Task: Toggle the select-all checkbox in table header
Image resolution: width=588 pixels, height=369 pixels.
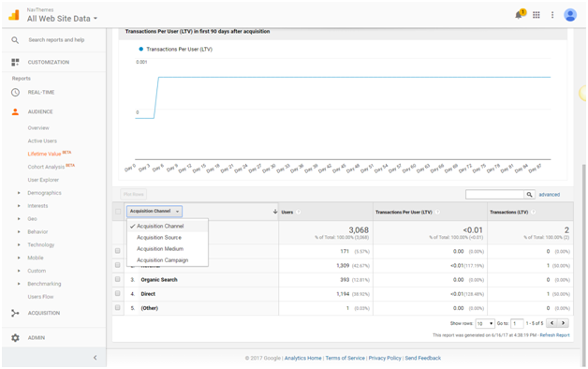Action: (118, 212)
